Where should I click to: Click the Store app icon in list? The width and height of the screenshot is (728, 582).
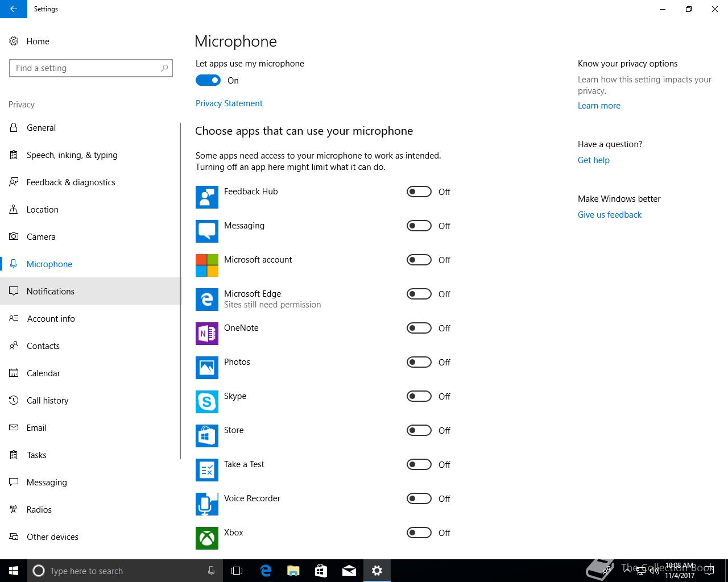pyautogui.click(x=207, y=436)
